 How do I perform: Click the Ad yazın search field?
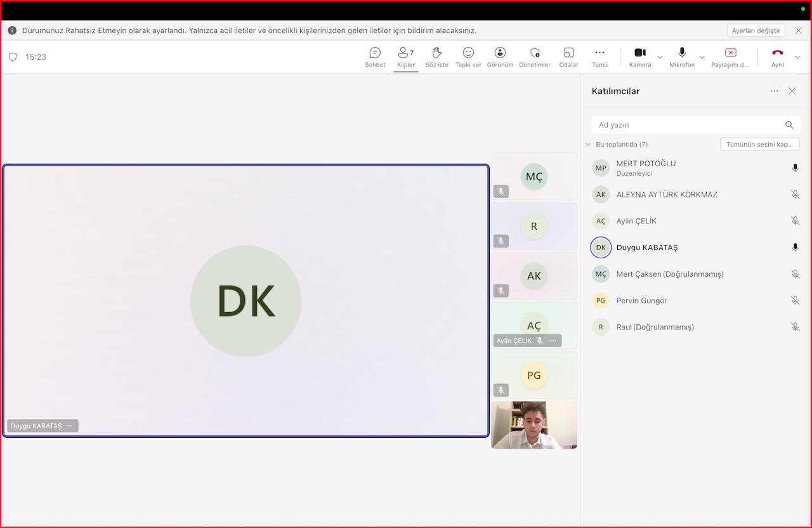click(x=688, y=125)
